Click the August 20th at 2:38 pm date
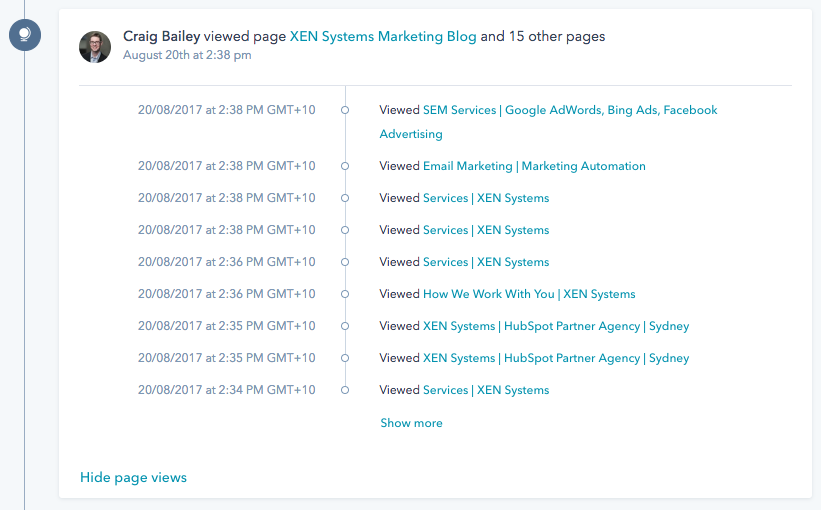 [187, 55]
